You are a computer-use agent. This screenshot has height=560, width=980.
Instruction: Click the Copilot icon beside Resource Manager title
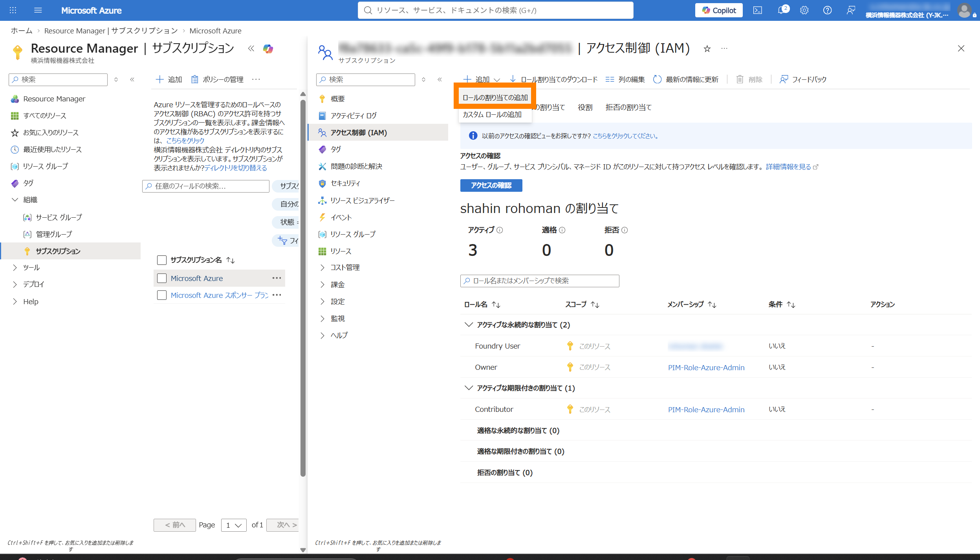pyautogui.click(x=268, y=48)
